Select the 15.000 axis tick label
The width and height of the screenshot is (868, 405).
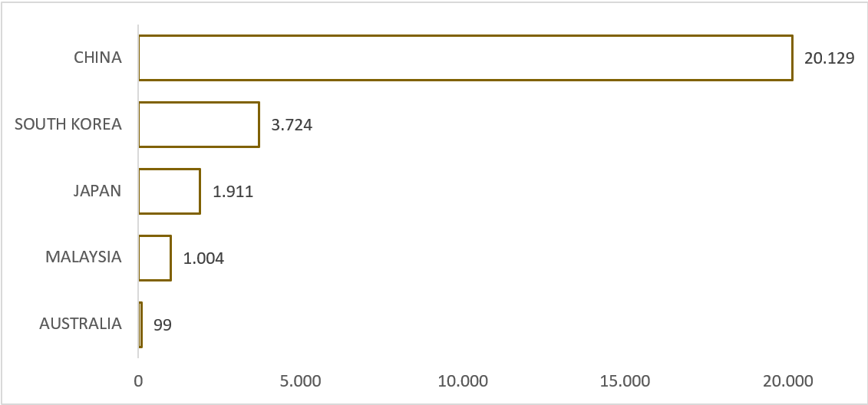pos(624,381)
